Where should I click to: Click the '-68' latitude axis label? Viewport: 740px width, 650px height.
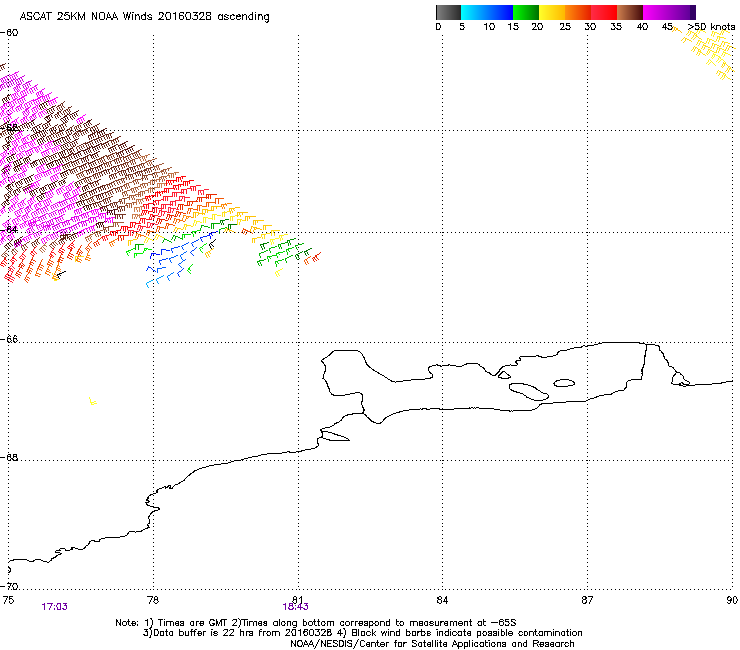9,457
